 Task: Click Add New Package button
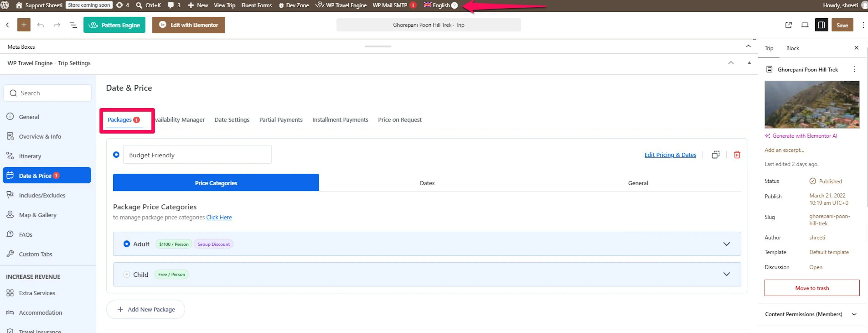(146, 309)
